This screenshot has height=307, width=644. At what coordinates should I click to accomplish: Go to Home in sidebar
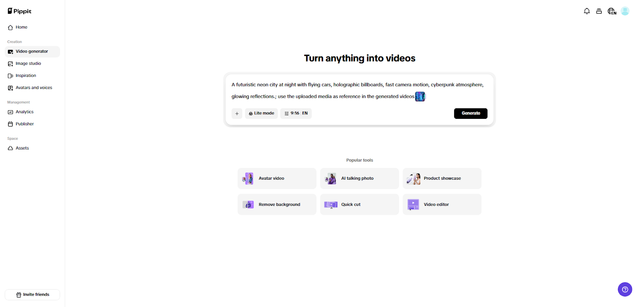click(21, 27)
